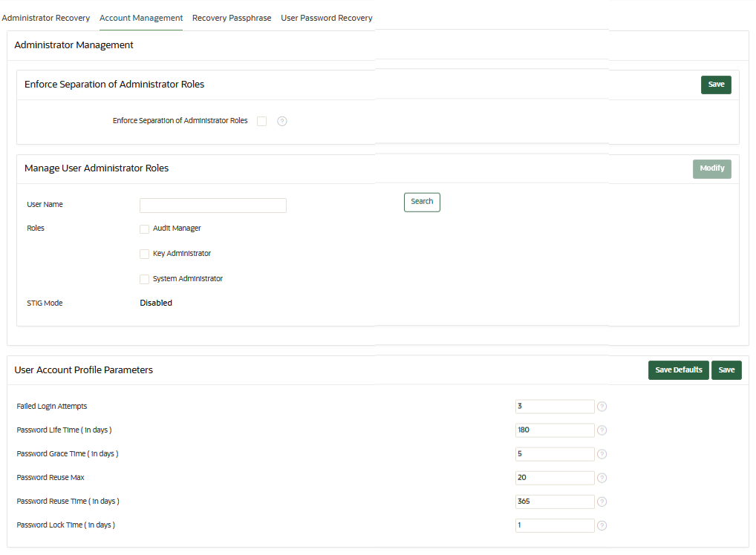This screenshot has height=555, width=756.
Task: Open help for Password Grace Time
Action: (x=602, y=453)
